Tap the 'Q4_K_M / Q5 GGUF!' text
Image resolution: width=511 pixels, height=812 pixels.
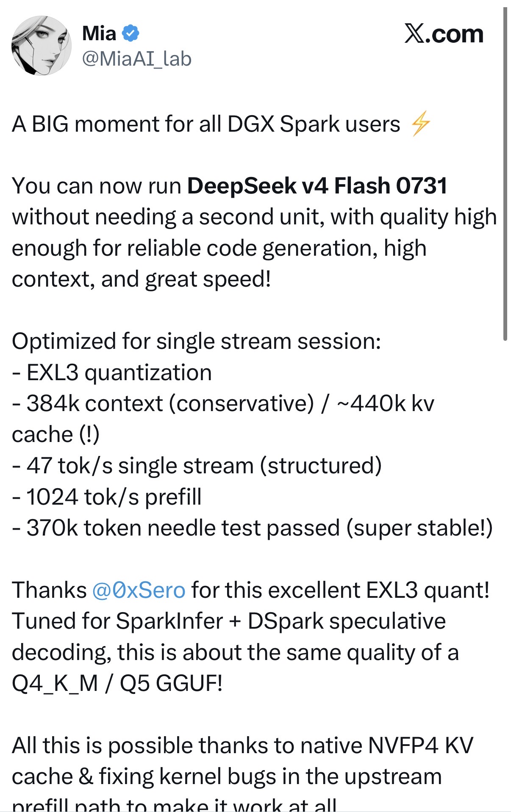click(117, 683)
